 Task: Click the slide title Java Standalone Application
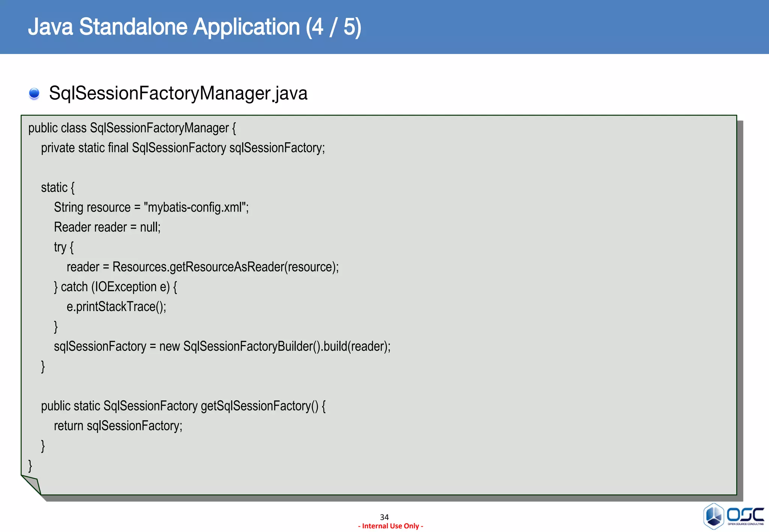195,27
